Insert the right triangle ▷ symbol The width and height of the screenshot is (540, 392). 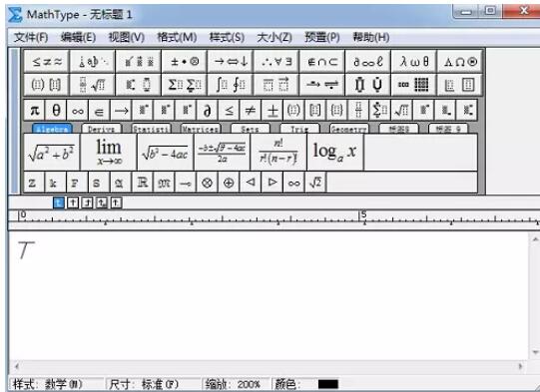click(272, 183)
